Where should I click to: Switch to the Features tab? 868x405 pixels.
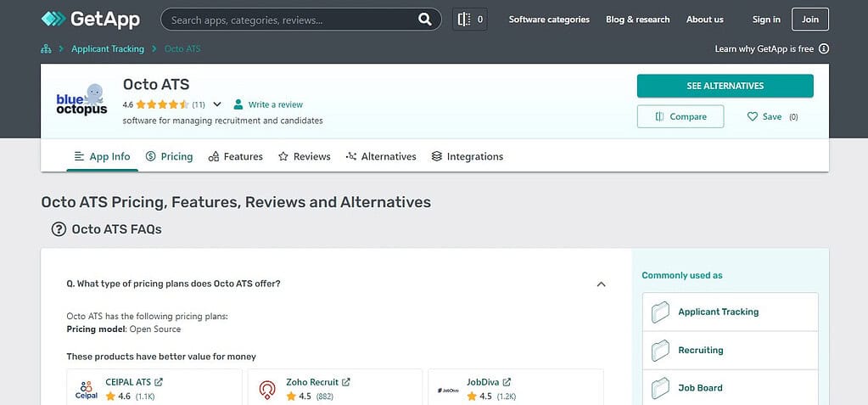pyautogui.click(x=235, y=156)
